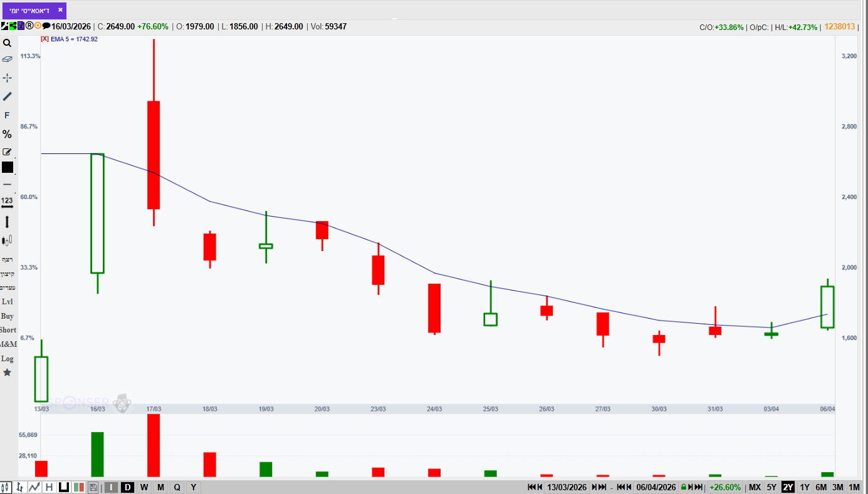Activate the crosshair cursor tool
This screenshot has width=868, height=494.
(7, 78)
